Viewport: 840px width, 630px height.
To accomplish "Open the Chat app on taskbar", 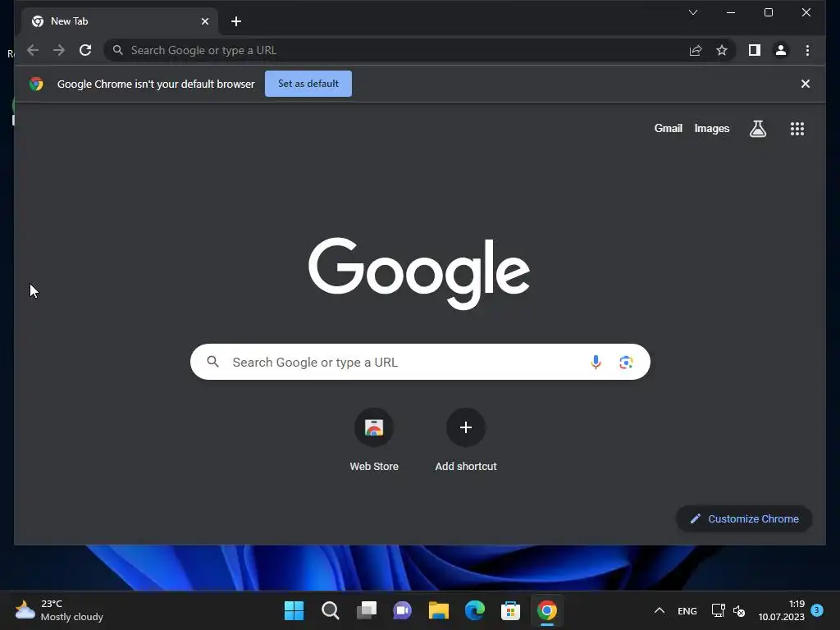I will (x=402, y=610).
